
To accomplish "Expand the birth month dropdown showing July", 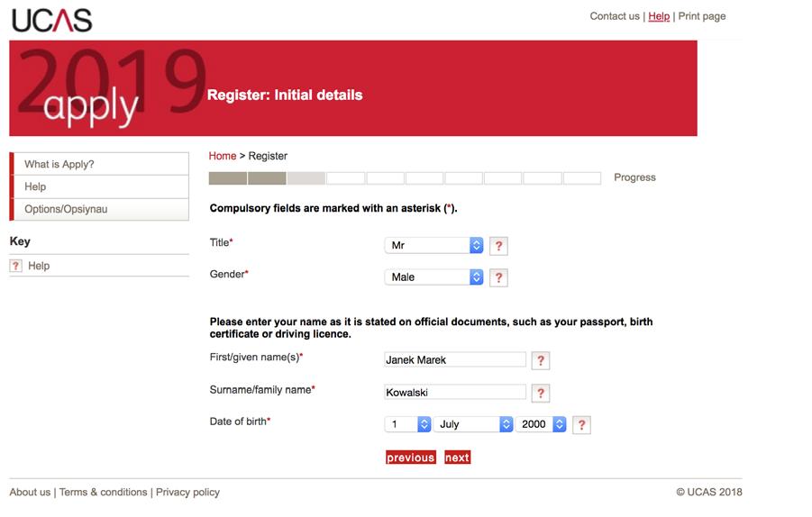I will (x=473, y=424).
